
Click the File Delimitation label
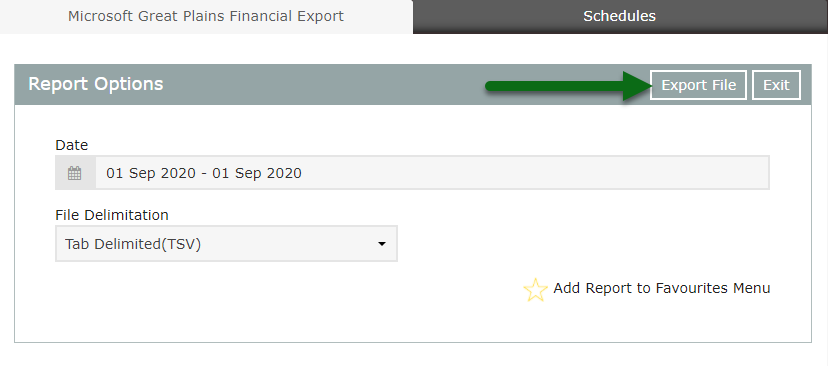click(112, 215)
